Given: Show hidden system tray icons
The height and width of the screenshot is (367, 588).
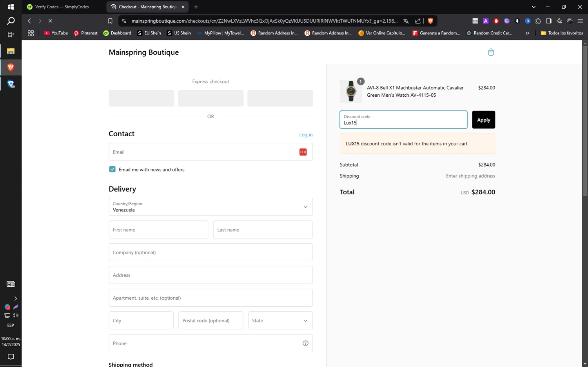Looking at the screenshot, I should click(x=15, y=298).
